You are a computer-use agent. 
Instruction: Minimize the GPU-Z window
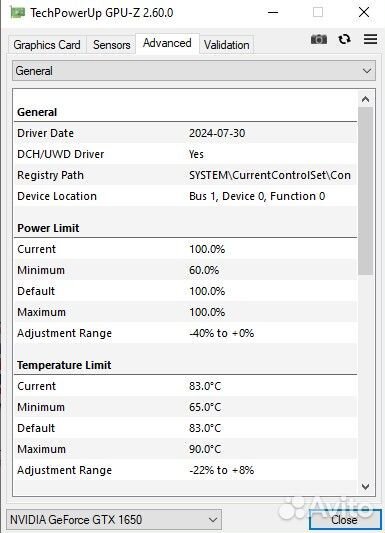(x=273, y=13)
